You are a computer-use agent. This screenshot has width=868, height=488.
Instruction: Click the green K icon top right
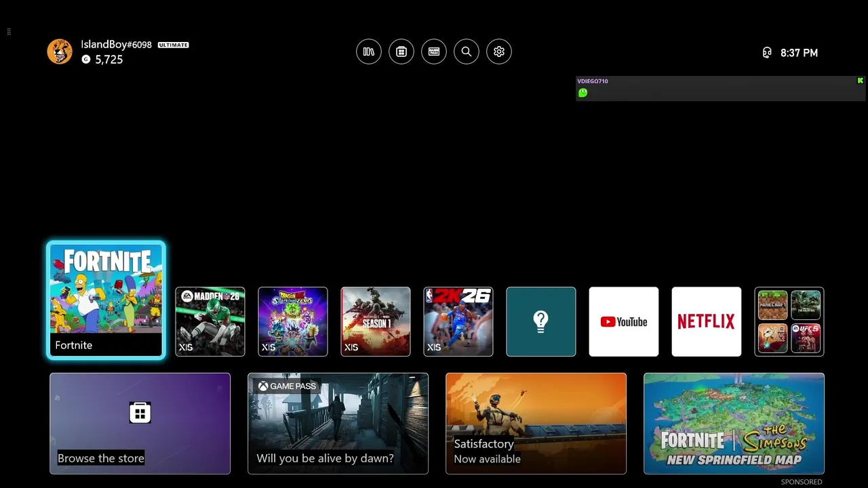(x=861, y=81)
